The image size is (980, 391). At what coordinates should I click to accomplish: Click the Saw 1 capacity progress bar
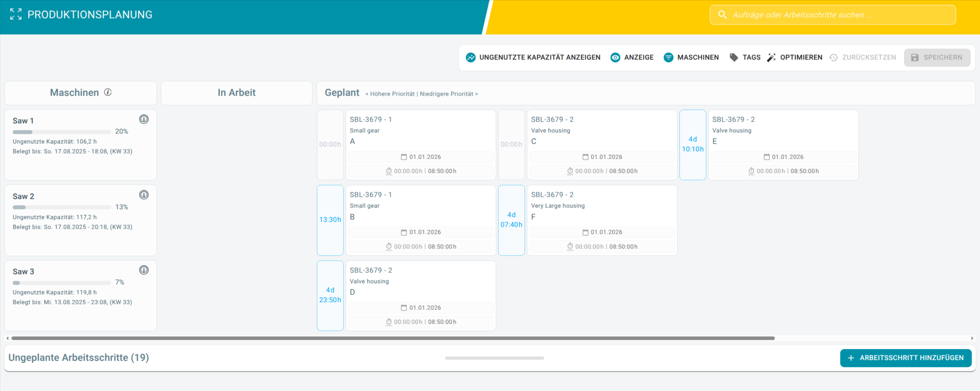coord(61,132)
